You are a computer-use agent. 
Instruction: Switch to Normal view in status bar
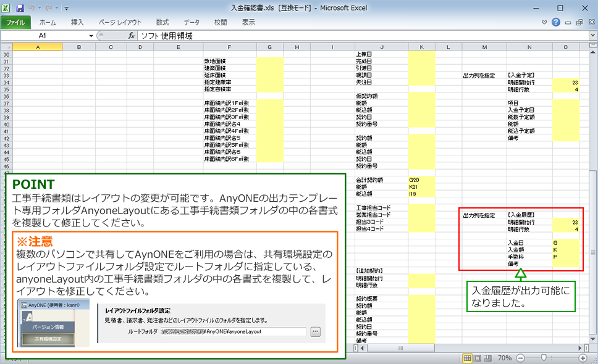467,358
